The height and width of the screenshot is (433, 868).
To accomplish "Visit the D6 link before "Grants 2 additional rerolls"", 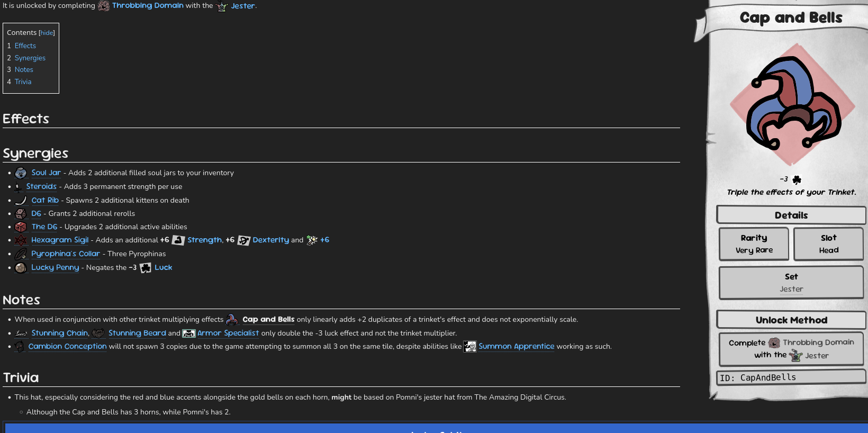I will pos(36,214).
